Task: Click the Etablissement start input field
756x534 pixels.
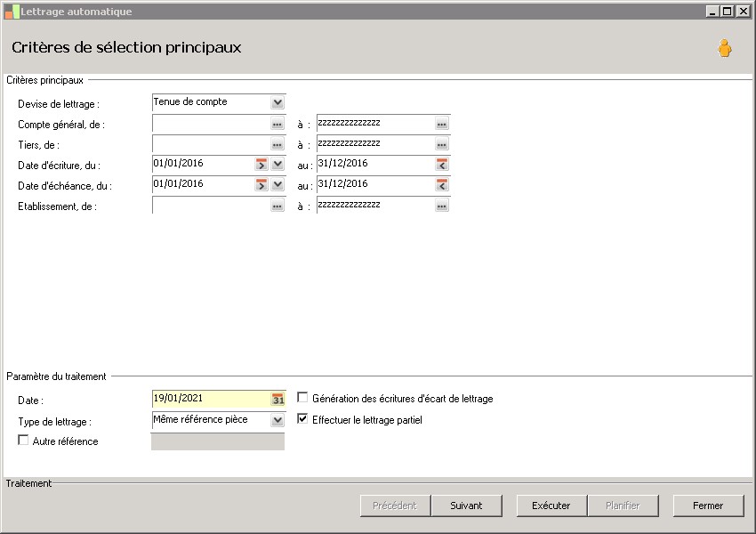Action: coord(211,206)
